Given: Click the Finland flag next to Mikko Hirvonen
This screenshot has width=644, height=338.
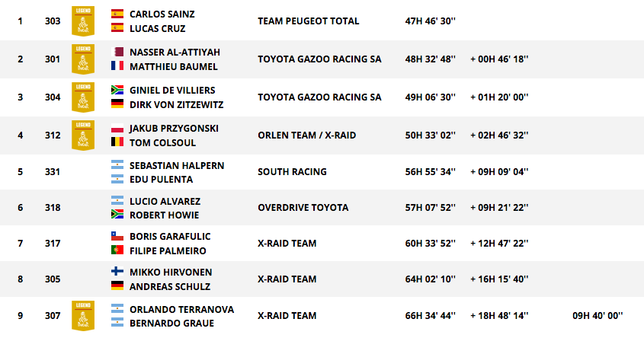Looking at the screenshot, I should [x=117, y=271].
